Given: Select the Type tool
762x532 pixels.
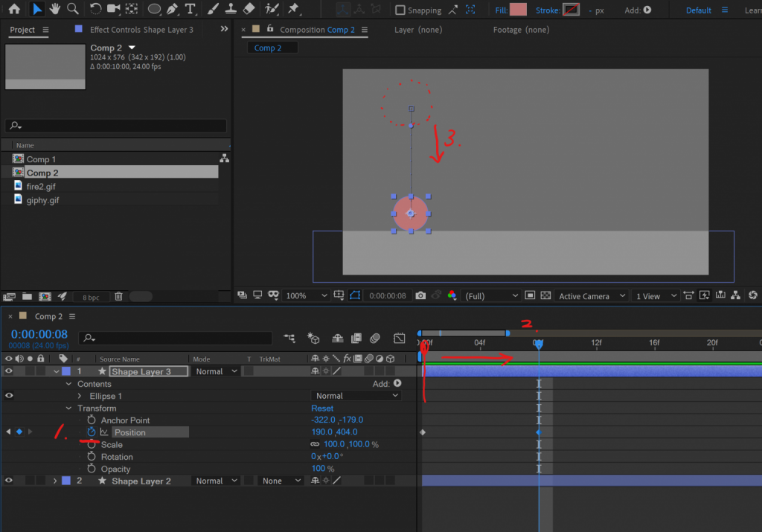Looking at the screenshot, I should (190, 9).
